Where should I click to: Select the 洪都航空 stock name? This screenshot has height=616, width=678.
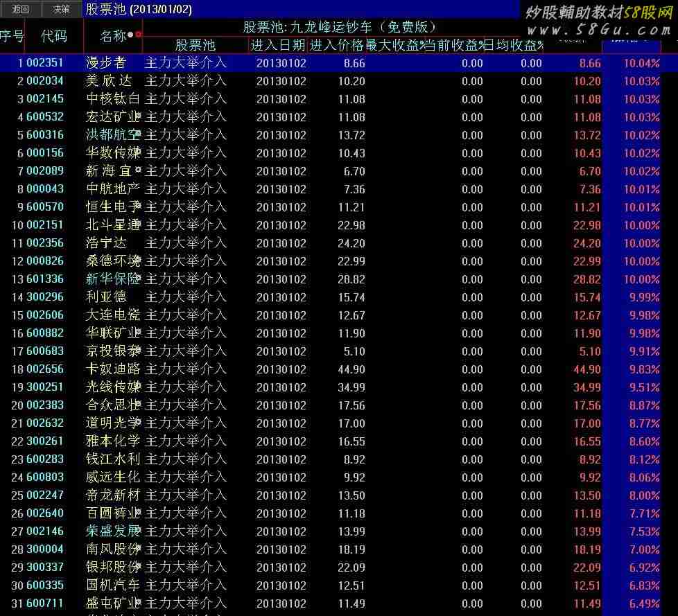[x=113, y=135]
